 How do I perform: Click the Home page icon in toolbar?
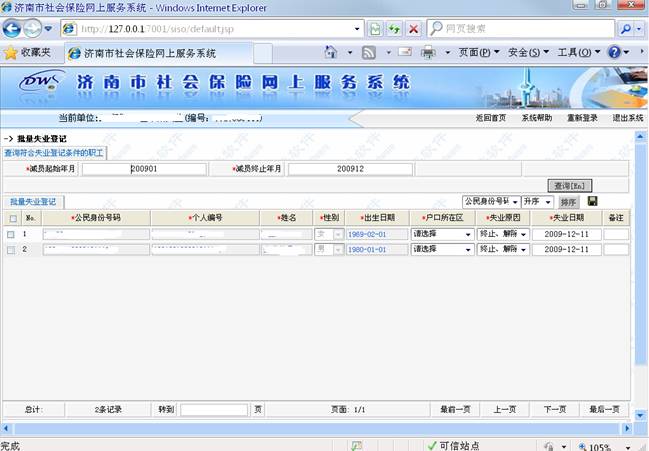click(x=330, y=53)
